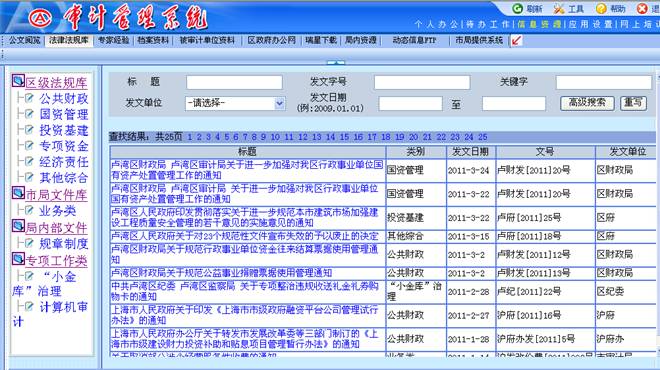The width and height of the screenshot is (660, 370).
Task: Collapse the 局内部文件 tree node
Action: (18, 226)
